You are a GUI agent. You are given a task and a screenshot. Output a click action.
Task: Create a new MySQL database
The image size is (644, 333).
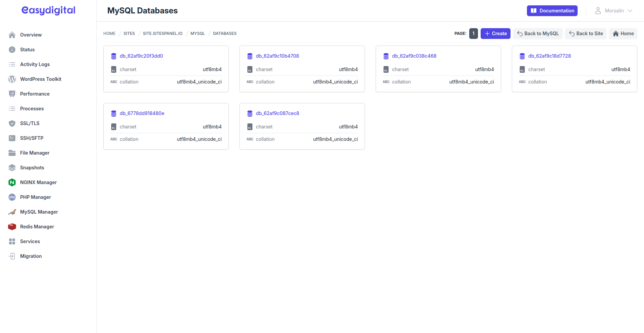(x=495, y=34)
